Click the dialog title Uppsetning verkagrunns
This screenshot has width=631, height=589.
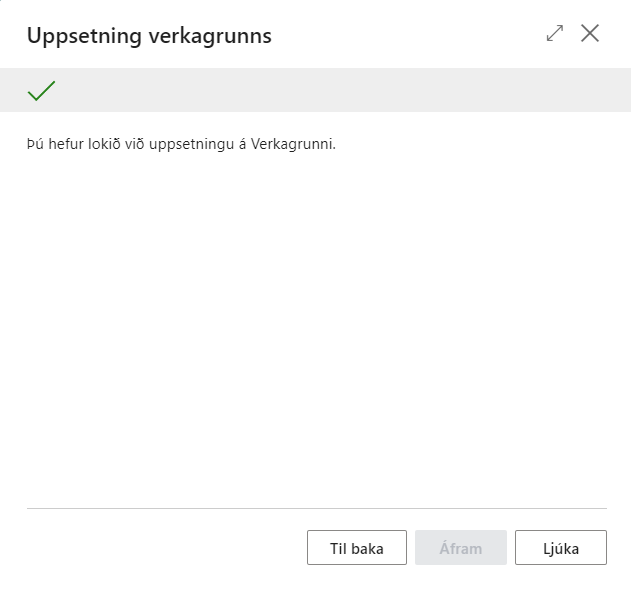tap(149, 36)
